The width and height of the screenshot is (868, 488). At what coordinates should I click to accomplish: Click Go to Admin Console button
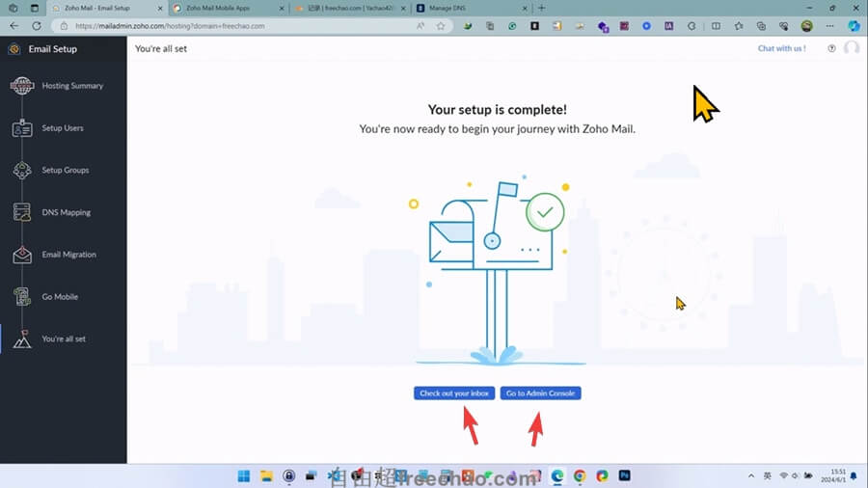pos(540,393)
